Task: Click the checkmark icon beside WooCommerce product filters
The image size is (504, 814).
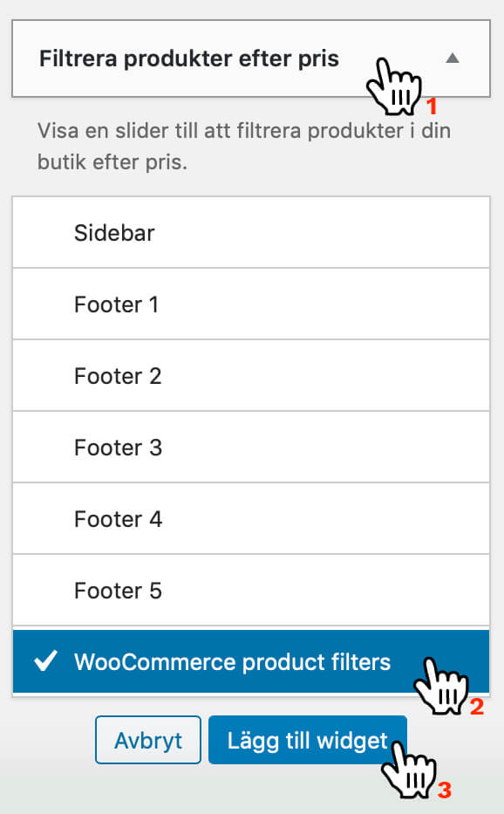Action: [45, 660]
